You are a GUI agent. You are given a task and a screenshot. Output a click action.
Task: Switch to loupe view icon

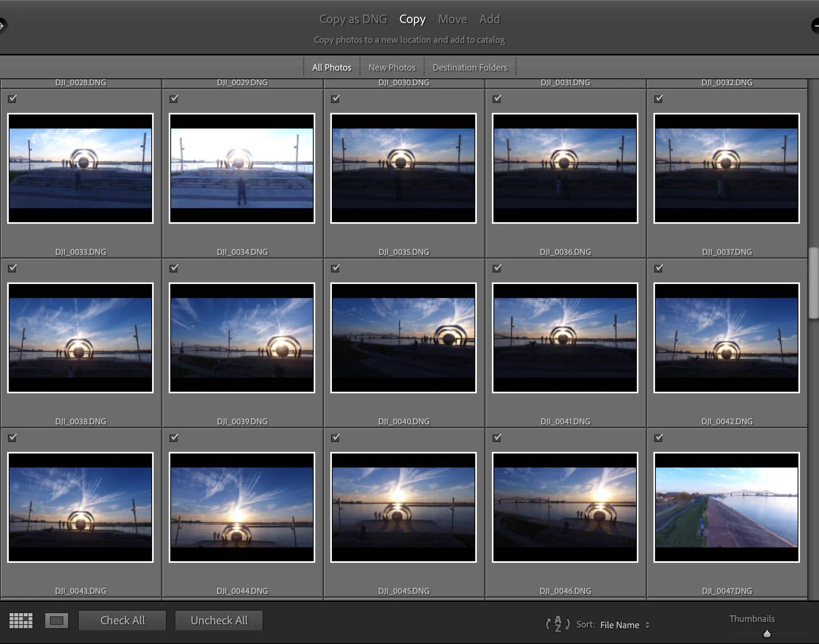pyautogui.click(x=57, y=620)
